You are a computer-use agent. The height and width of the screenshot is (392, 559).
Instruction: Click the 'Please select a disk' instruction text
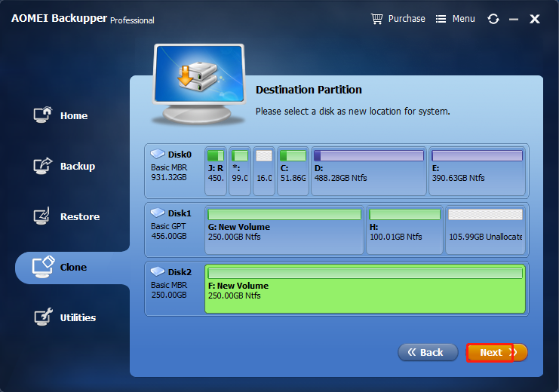point(352,112)
